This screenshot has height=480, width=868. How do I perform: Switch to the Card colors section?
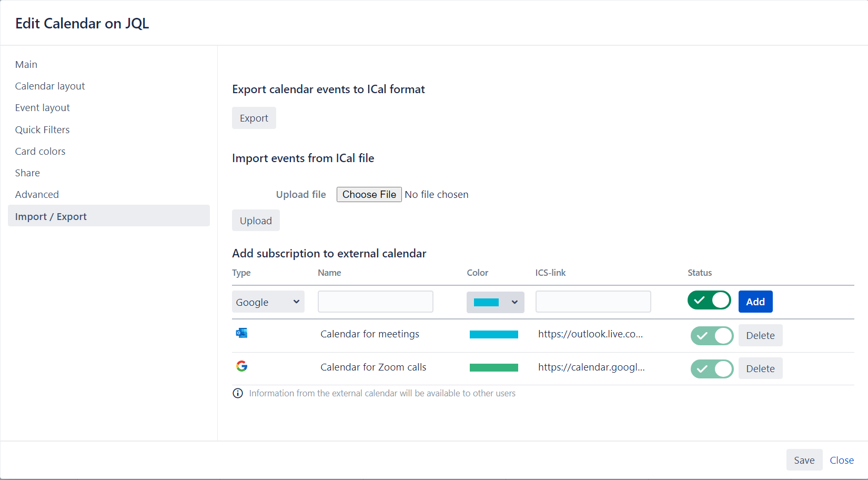point(41,152)
